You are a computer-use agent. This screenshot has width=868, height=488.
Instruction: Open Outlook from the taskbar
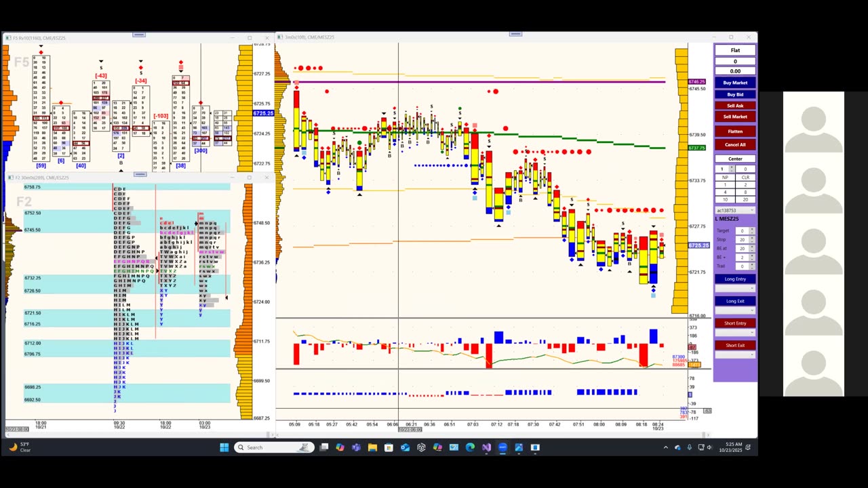pos(405,447)
